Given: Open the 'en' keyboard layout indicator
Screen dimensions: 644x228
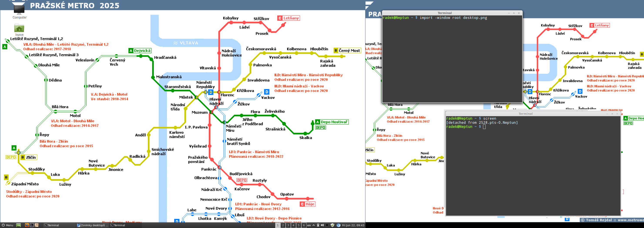Looking at the screenshot, I should (309, 225).
